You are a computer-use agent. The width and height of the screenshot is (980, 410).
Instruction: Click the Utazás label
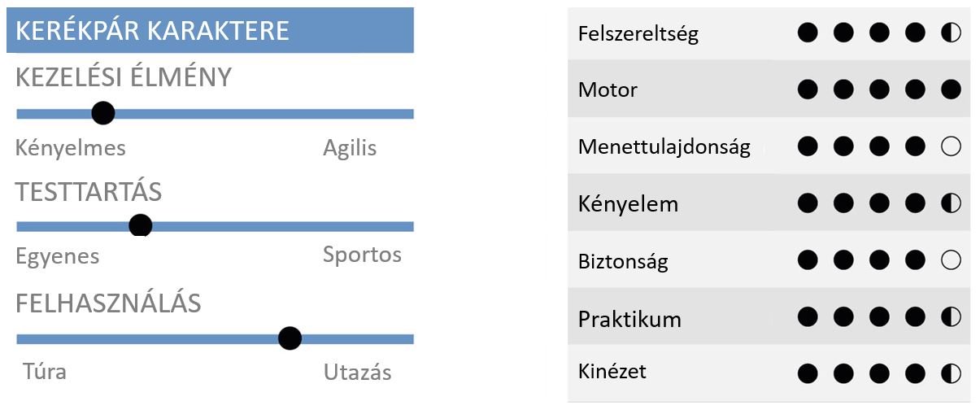click(x=358, y=373)
